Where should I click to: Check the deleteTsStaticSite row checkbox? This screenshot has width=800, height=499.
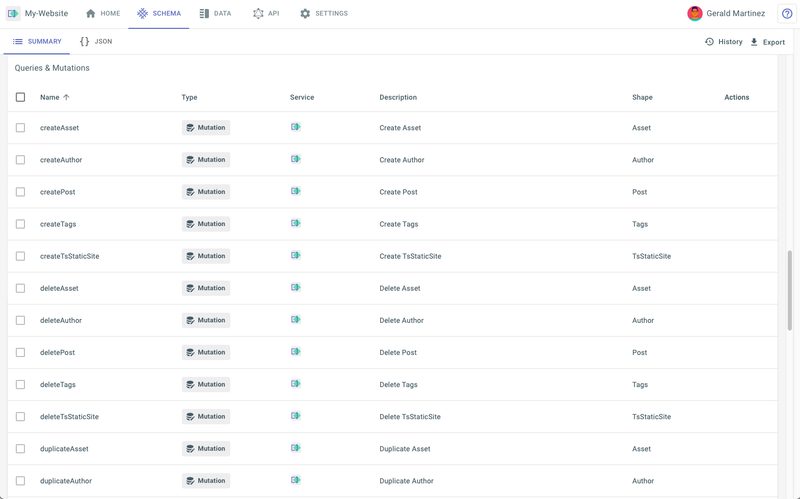[20, 417]
